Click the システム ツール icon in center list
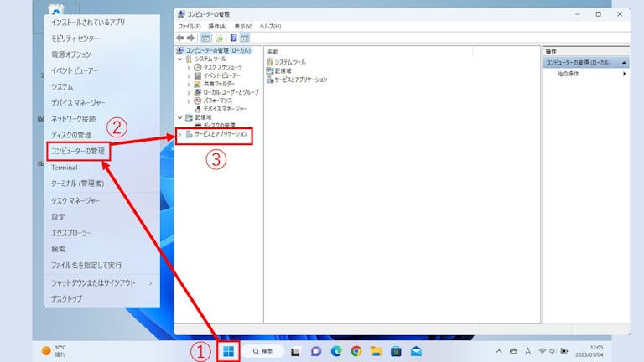Image resolution: width=644 pixels, height=362 pixels. [x=270, y=62]
